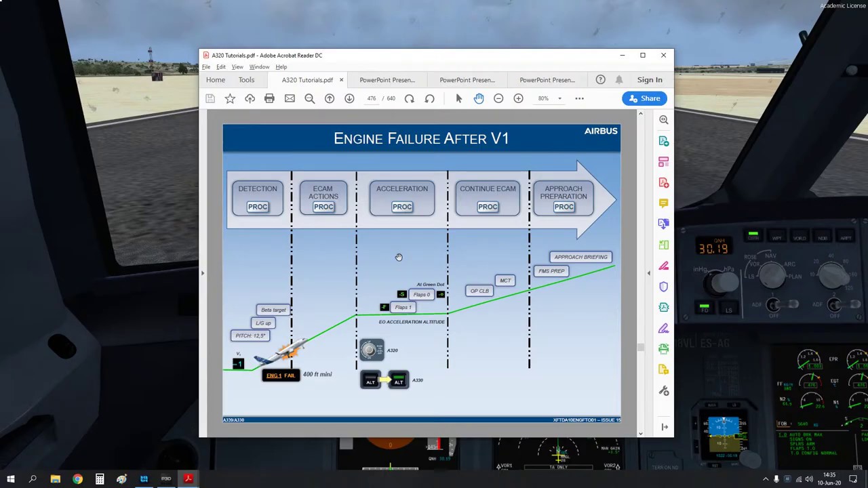The height and width of the screenshot is (488, 868).
Task: Click the APPROACH PREPARATION PROC button
Action: click(x=564, y=207)
